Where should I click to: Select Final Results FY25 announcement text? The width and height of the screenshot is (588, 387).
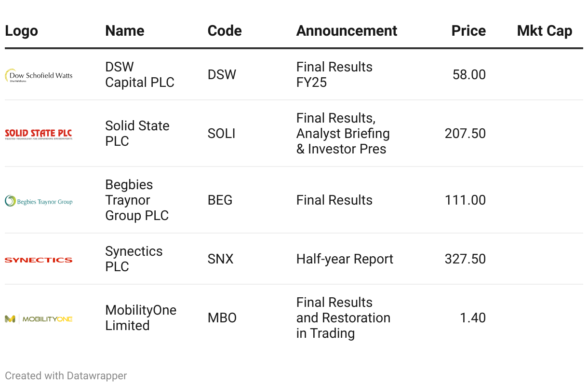334,74
